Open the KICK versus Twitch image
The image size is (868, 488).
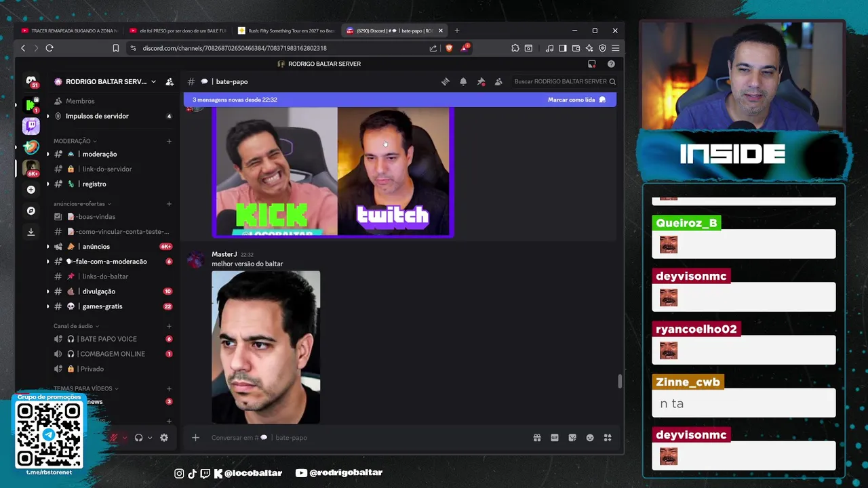(333, 172)
